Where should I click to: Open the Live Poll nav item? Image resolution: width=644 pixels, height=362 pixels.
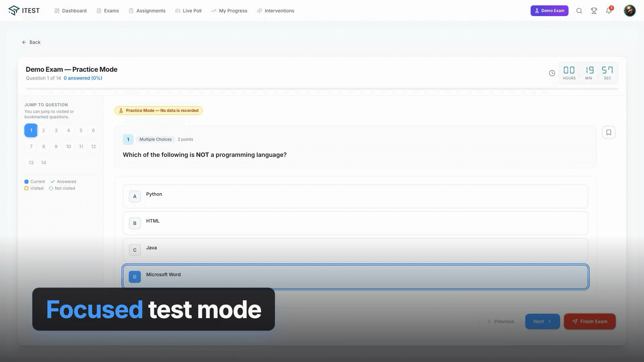[x=188, y=11]
